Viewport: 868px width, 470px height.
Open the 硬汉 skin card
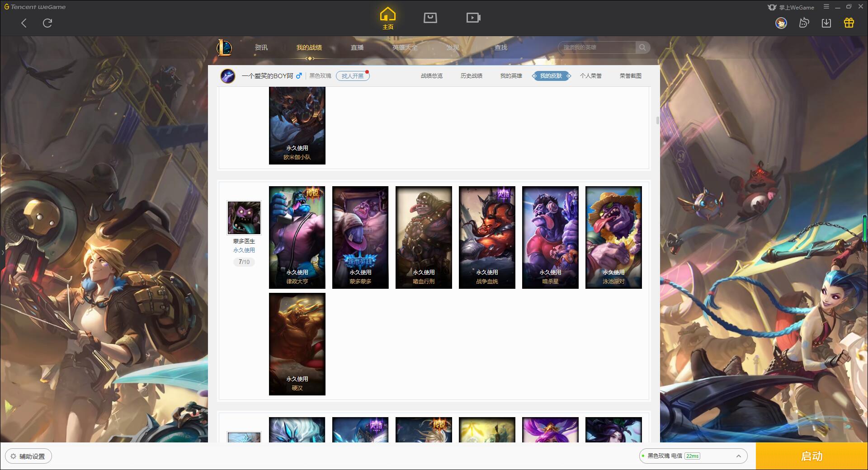297,344
